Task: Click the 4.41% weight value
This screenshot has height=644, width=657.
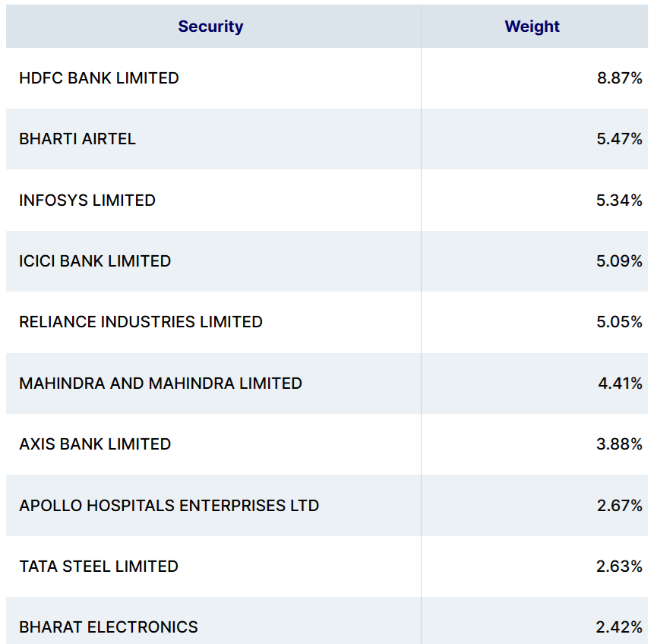Action: (620, 384)
